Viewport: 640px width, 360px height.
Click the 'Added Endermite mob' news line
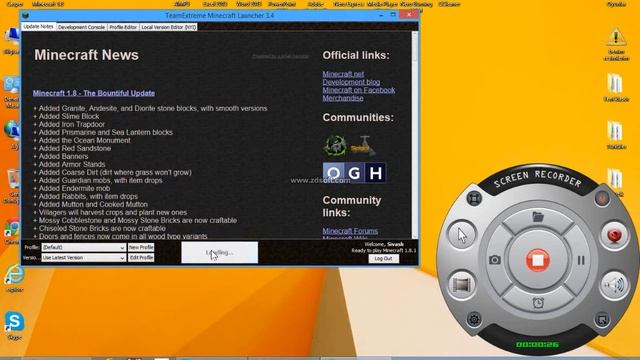tap(72, 189)
